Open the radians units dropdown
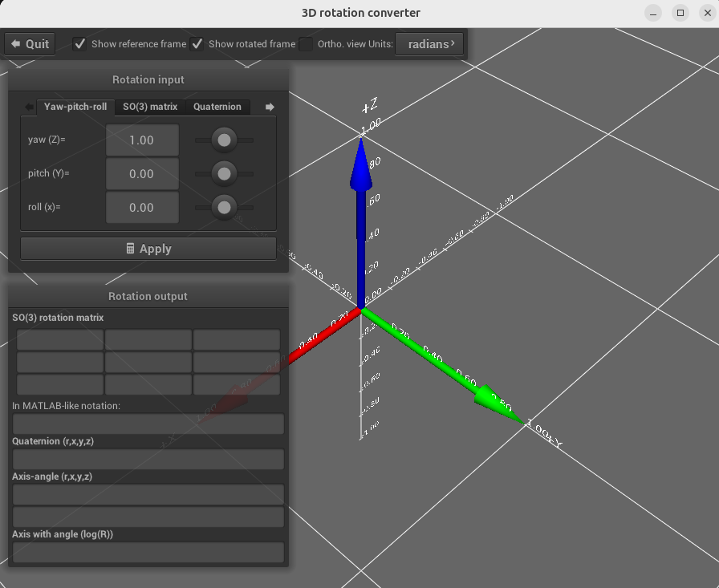Viewport: 719px width, 588px height. [429, 44]
